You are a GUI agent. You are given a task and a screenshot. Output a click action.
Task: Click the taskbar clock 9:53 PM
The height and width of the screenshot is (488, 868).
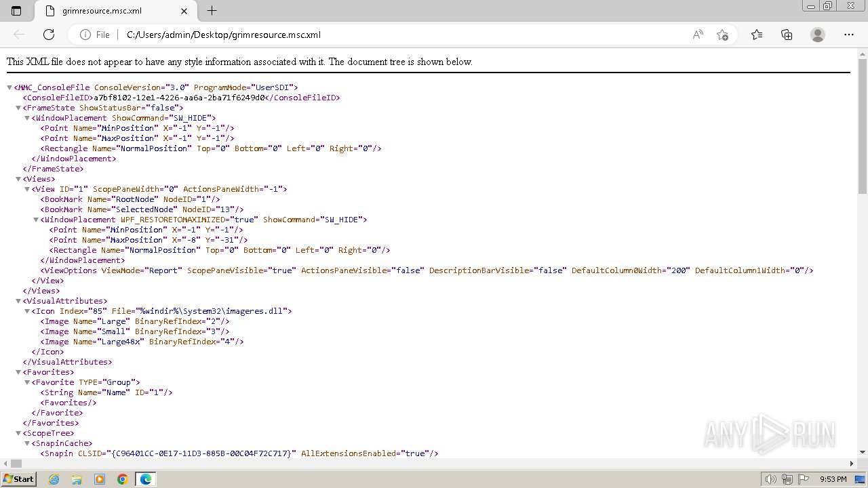tap(833, 479)
